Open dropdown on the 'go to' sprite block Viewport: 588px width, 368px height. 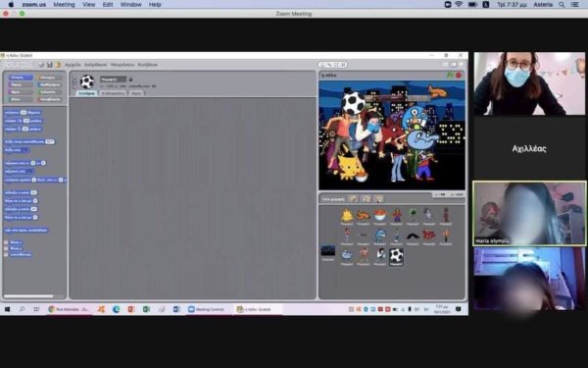point(29,171)
